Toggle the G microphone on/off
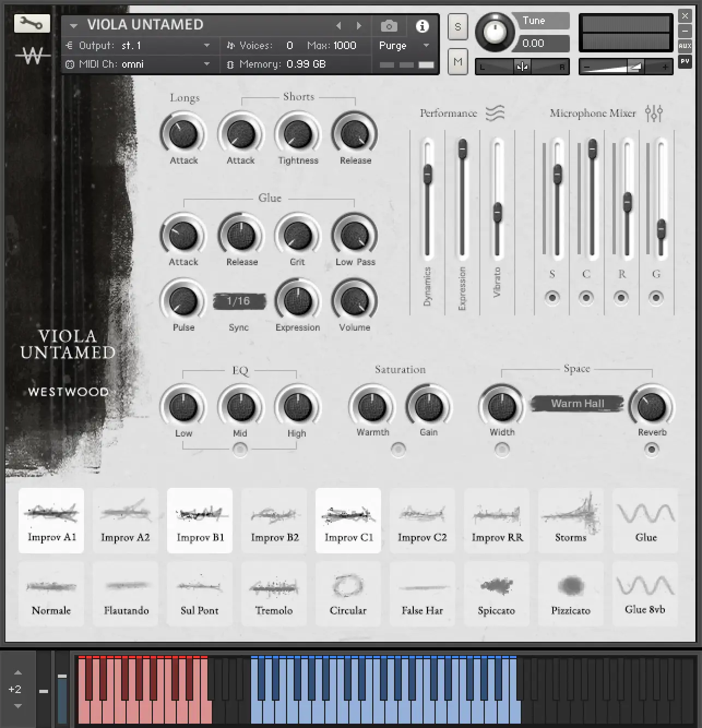The width and height of the screenshot is (702, 728). (x=656, y=297)
